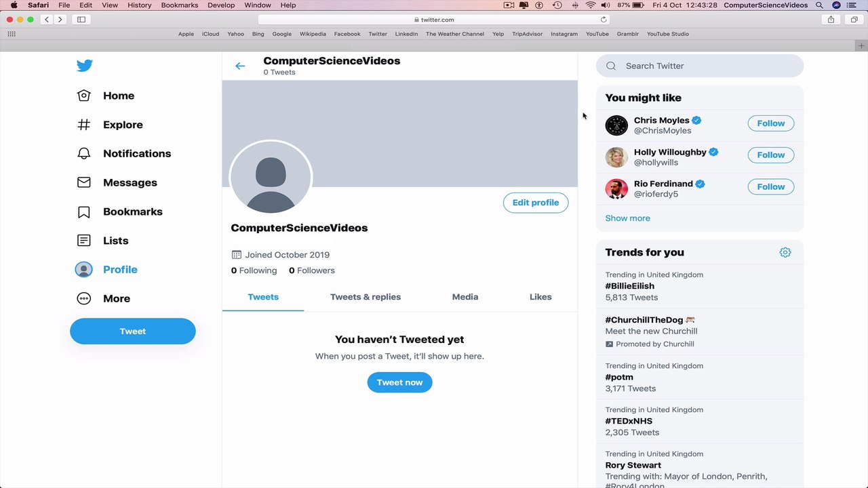Open the Window menu
Screen dimensions: 868x488
click(x=258, y=5)
